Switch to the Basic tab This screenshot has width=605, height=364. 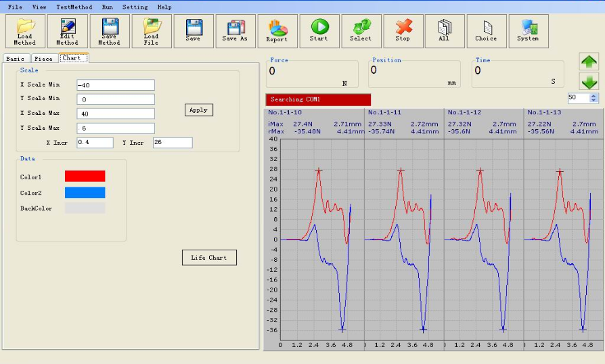tap(15, 59)
